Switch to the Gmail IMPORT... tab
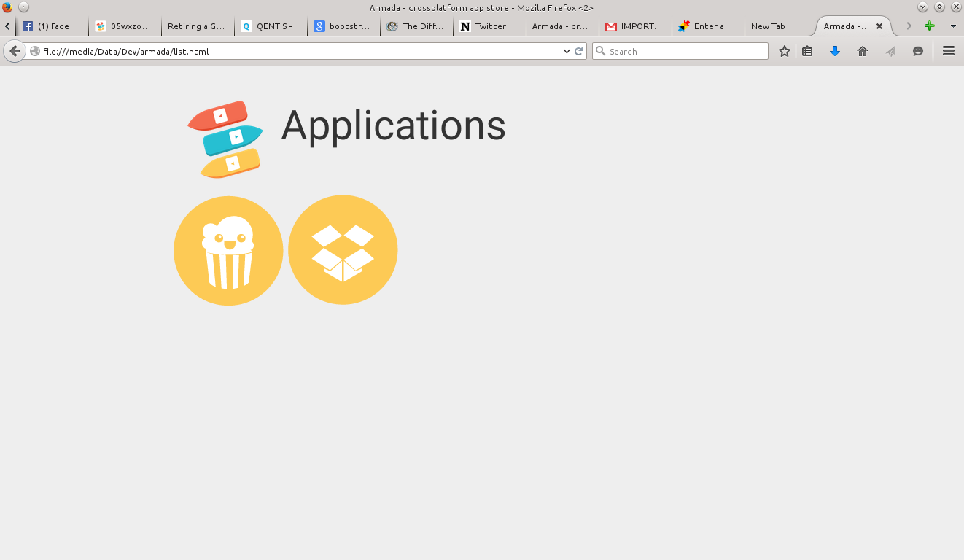This screenshot has height=560, width=964. pos(635,26)
